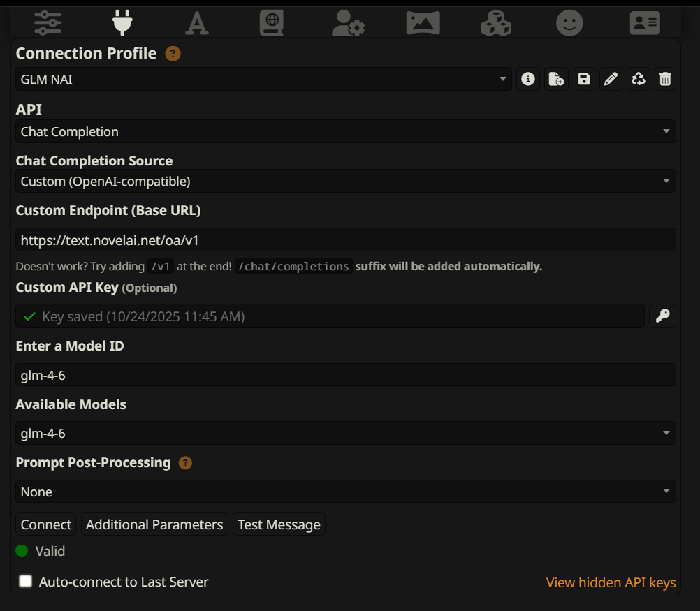Open Persona Management smiley panel
Viewport: 700px width, 611px height.
click(x=569, y=23)
